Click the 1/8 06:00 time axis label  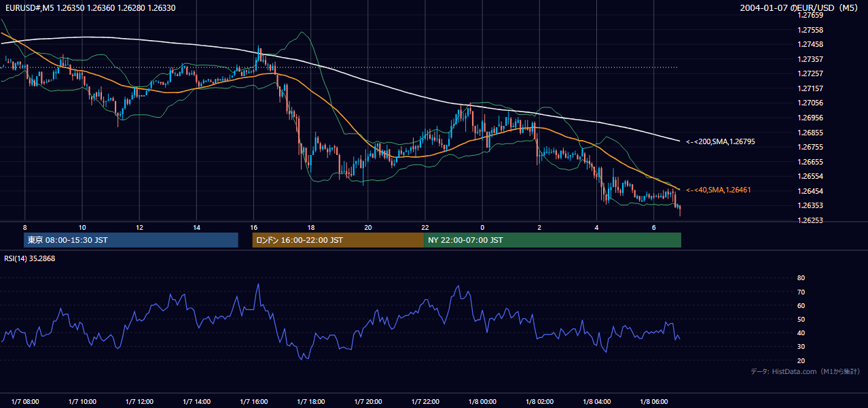(654, 401)
